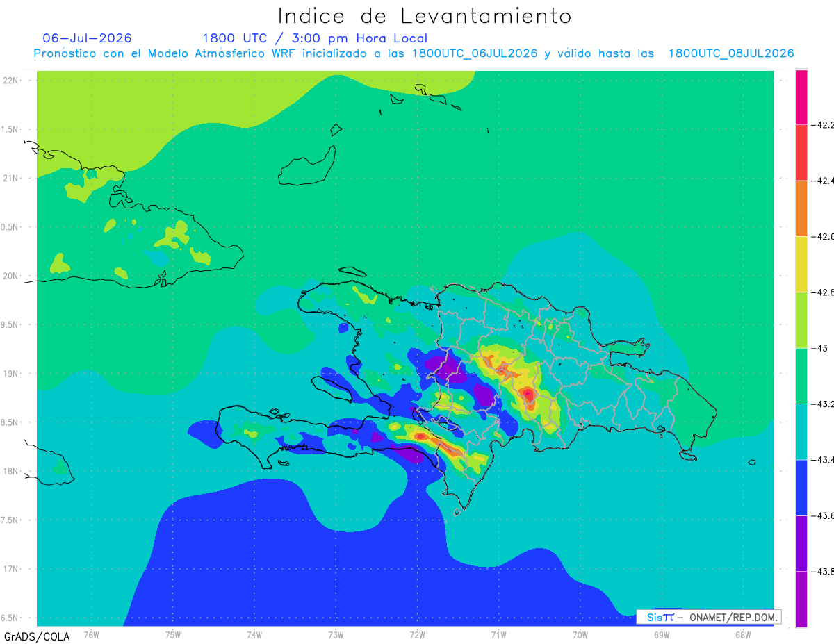Click the date '06-Jul-2026'
Image resolution: width=834 pixels, height=644 pixels.
[x=87, y=38]
